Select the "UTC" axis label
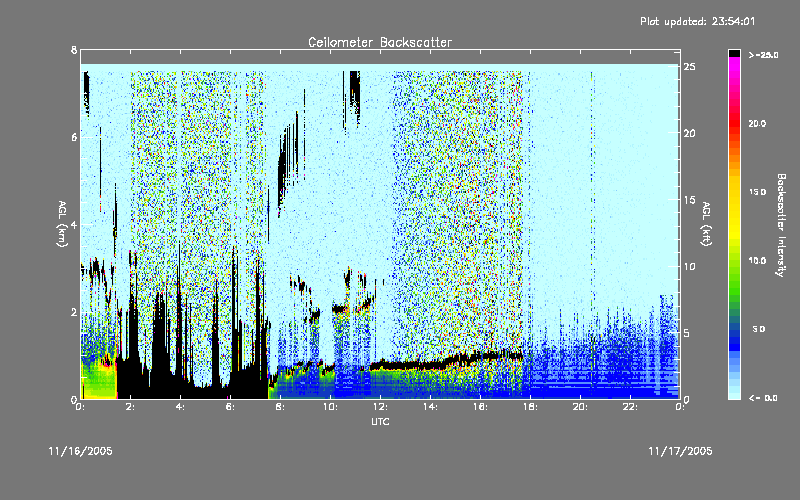This screenshot has width=800, height=500. point(380,421)
